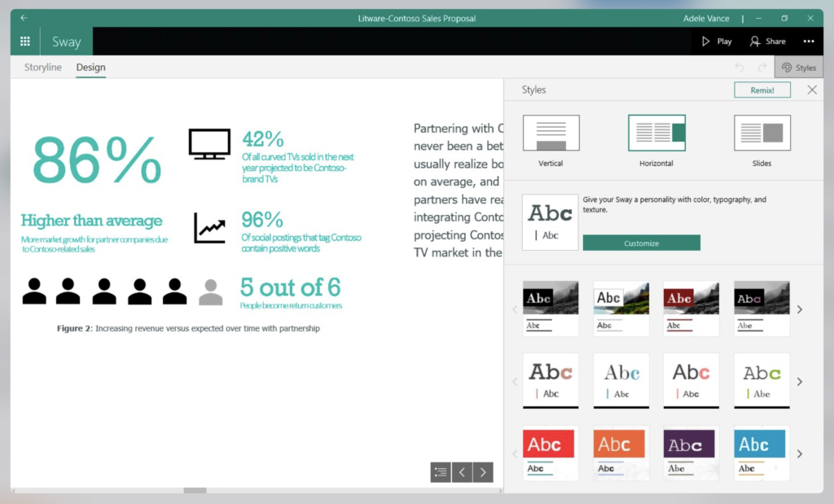Show next color styles with right chevron
Viewport: 834px width, 504px height.
coord(800,454)
